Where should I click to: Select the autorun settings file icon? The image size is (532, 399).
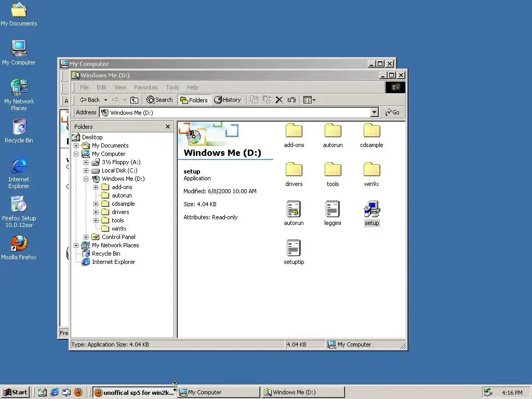pyautogui.click(x=294, y=209)
